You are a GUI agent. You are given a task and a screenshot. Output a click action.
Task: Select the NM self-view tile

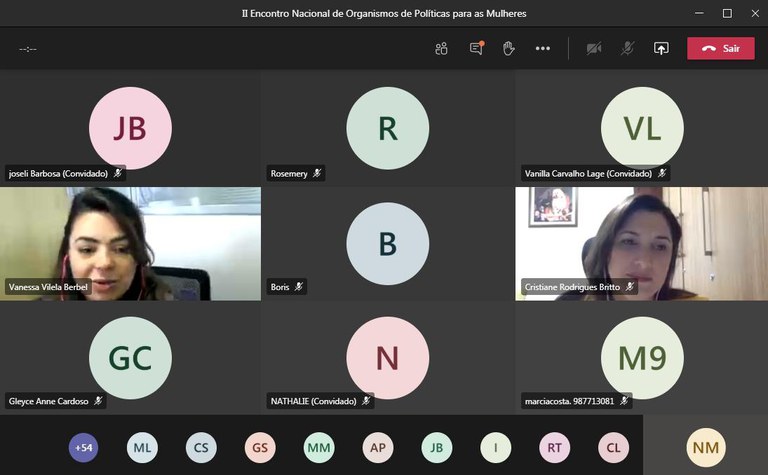(x=707, y=447)
